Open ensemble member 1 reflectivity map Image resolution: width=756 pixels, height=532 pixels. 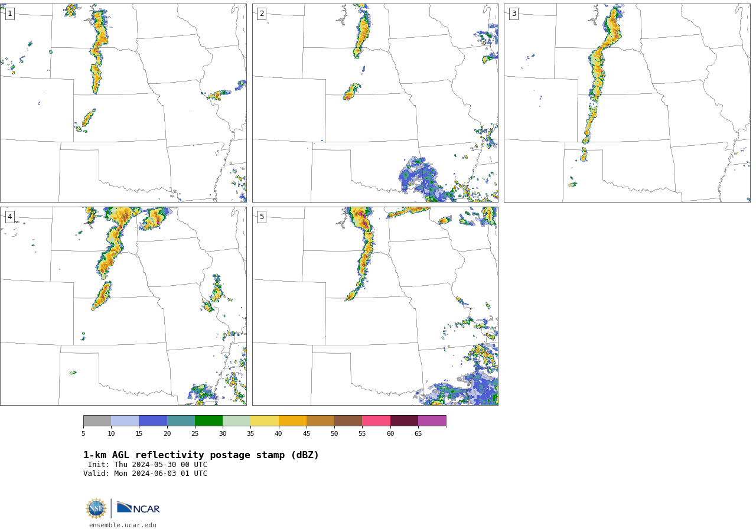click(123, 103)
